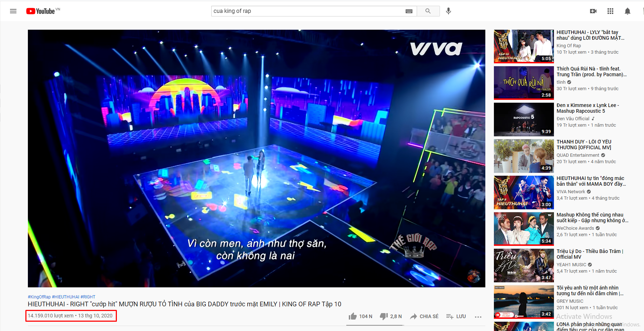Image resolution: width=644 pixels, height=331 pixels.
Task: Click the magnifier search button
Action: point(428,11)
